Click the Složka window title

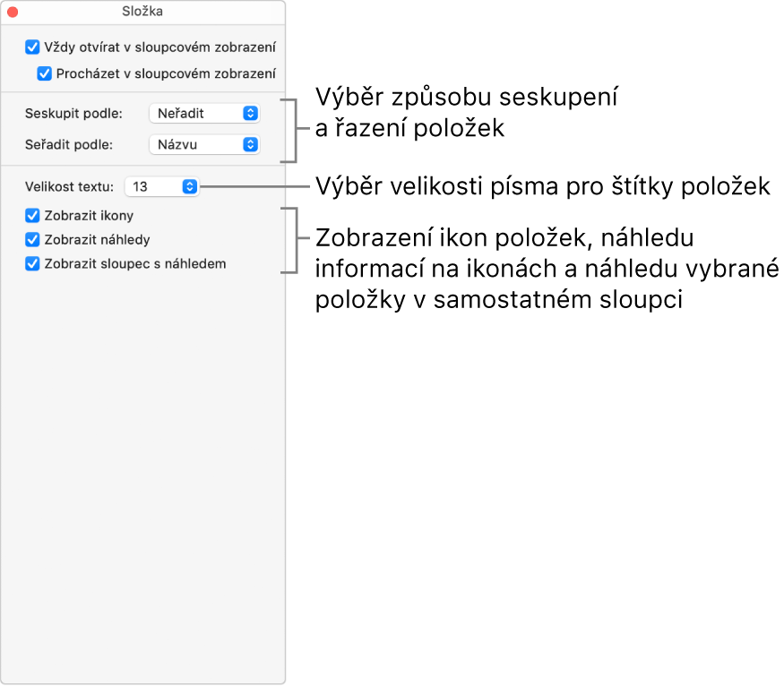point(142,12)
